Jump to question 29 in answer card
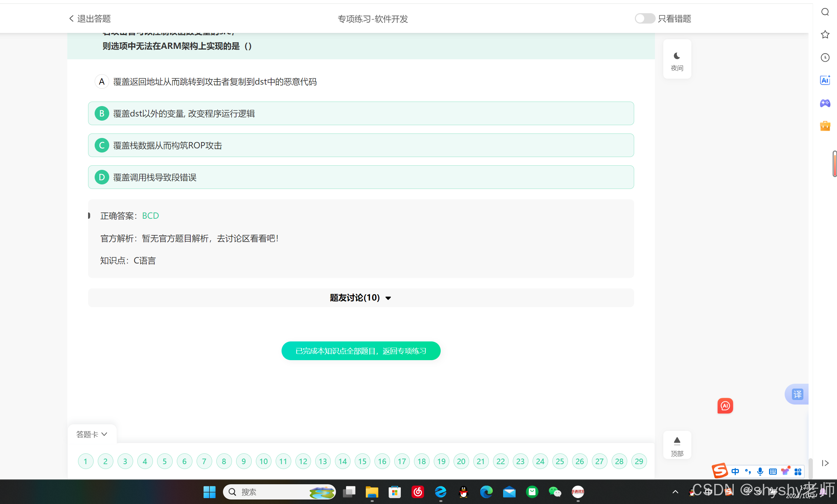The width and height of the screenshot is (837, 504). (639, 461)
